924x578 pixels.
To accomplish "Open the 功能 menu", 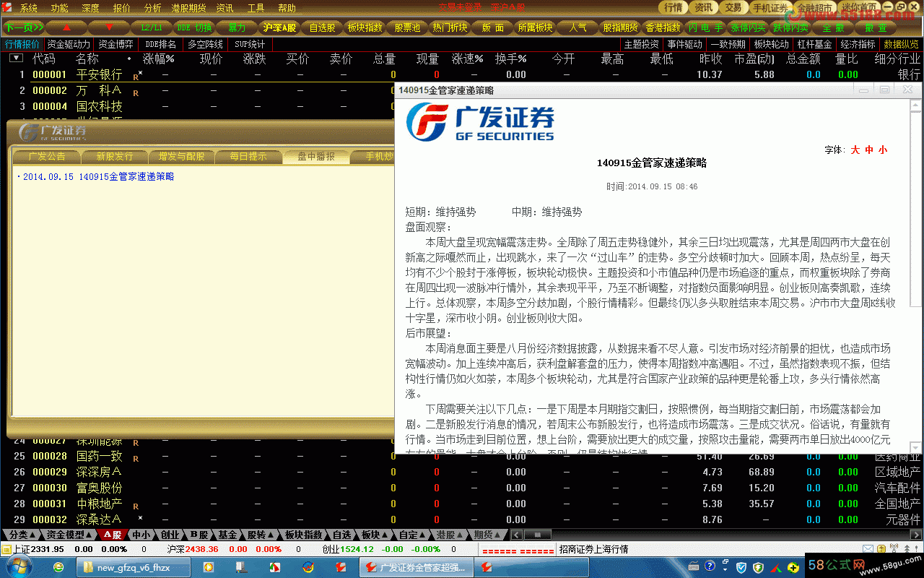I will tap(59, 9).
